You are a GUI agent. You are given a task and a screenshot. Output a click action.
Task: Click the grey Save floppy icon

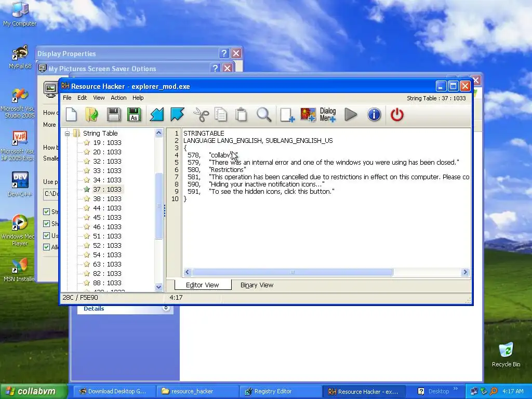pos(114,114)
